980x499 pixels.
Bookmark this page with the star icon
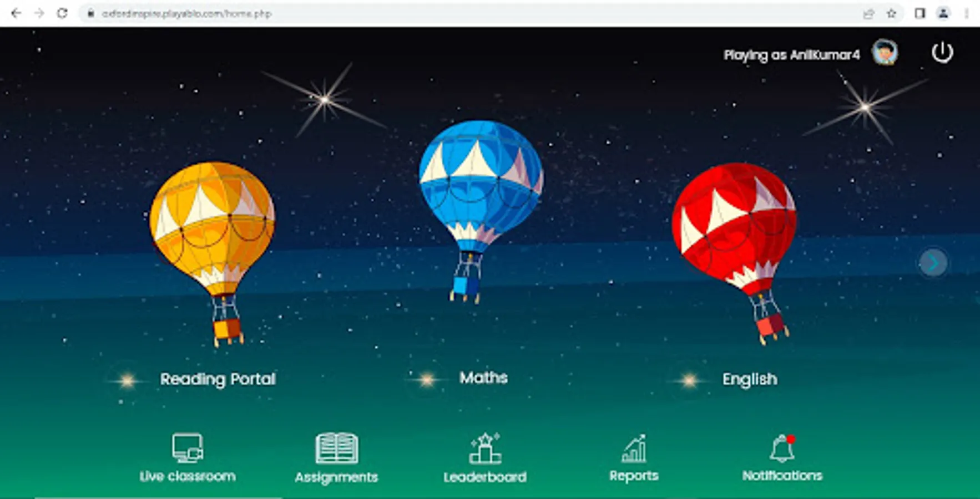click(891, 14)
